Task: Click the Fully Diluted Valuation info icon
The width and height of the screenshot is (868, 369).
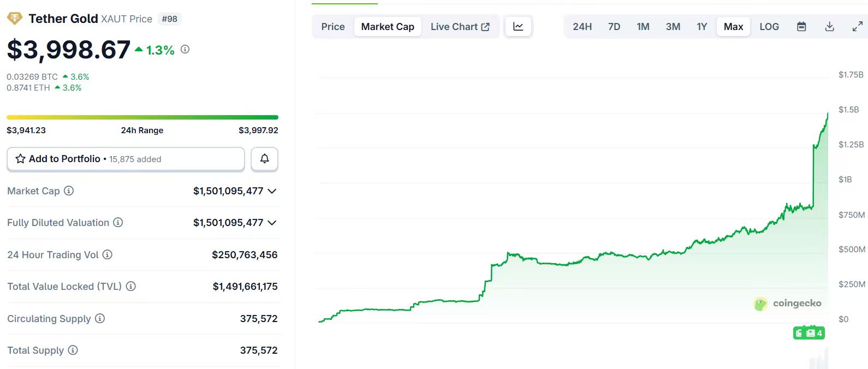Action: click(x=118, y=223)
